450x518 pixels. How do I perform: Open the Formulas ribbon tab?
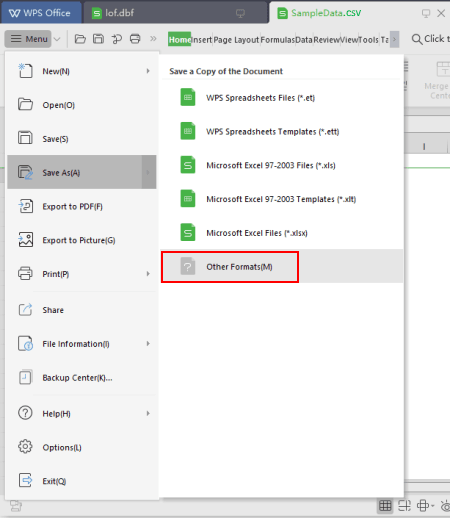click(277, 40)
